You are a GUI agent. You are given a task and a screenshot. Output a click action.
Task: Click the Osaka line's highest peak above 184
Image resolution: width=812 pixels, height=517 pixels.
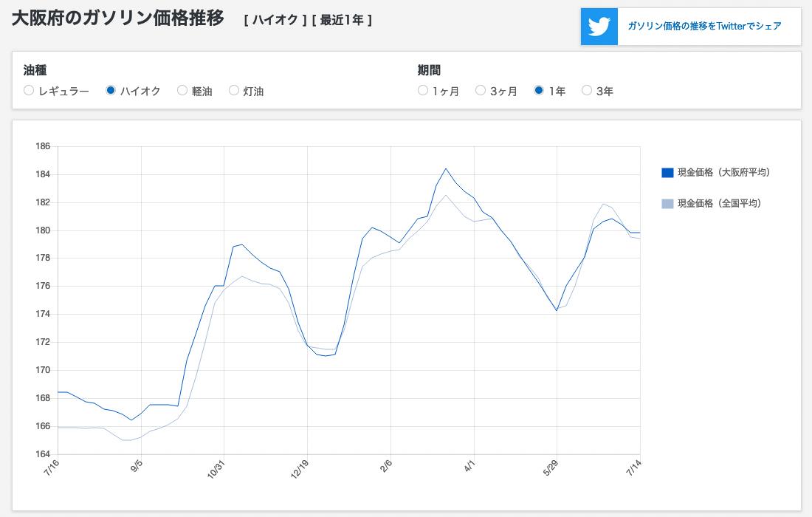click(446, 168)
